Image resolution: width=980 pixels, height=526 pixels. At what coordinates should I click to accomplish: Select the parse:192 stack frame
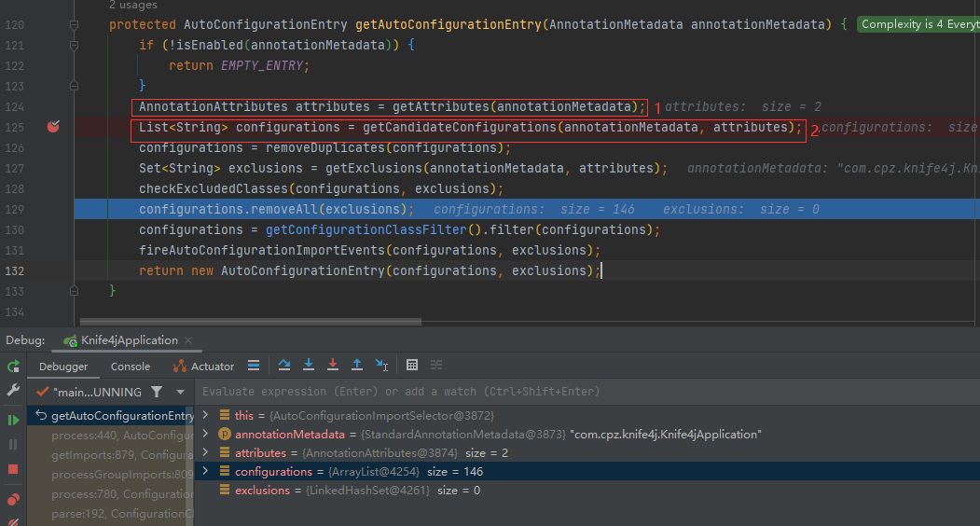[111, 514]
